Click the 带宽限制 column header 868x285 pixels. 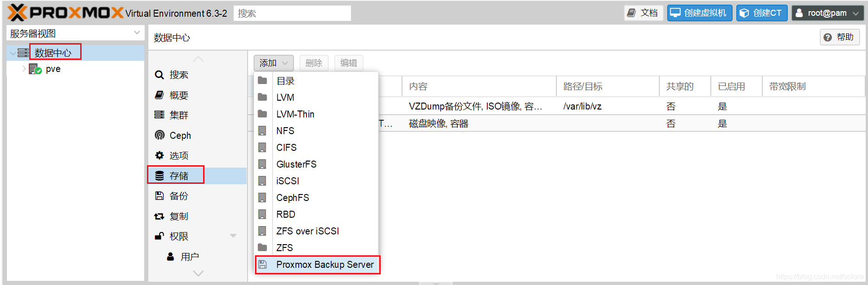[x=813, y=86]
